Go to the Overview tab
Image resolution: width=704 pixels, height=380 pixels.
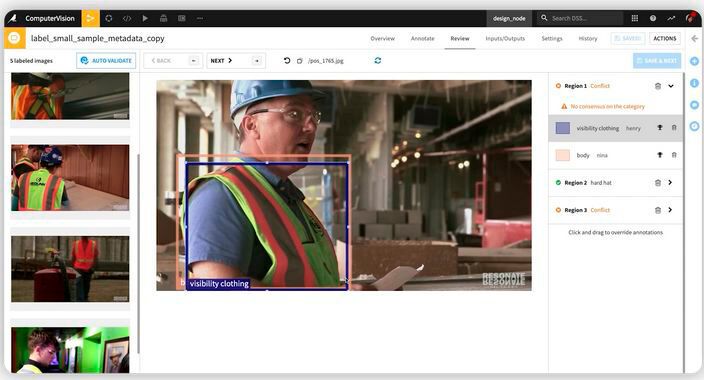pyautogui.click(x=383, y=39)
